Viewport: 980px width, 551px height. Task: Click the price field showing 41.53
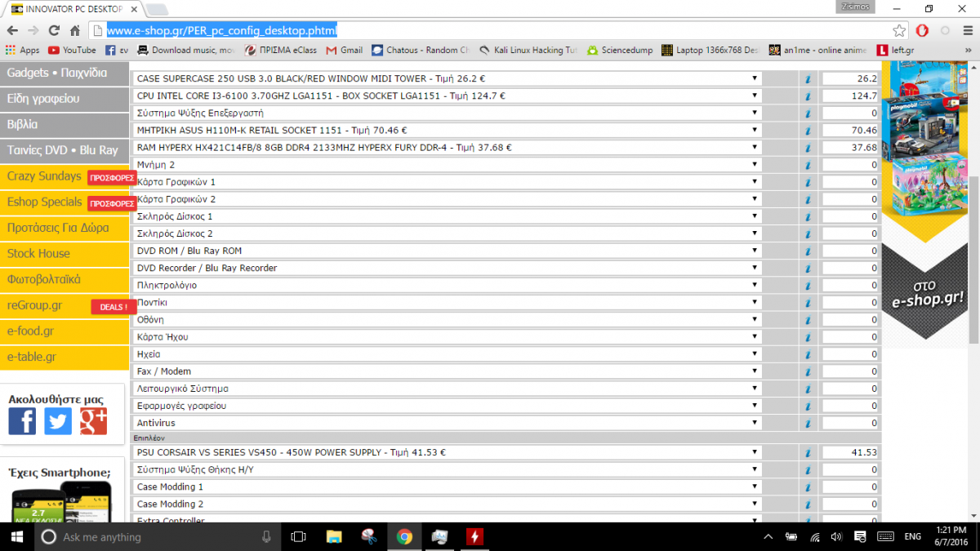[x=850, y=453]
